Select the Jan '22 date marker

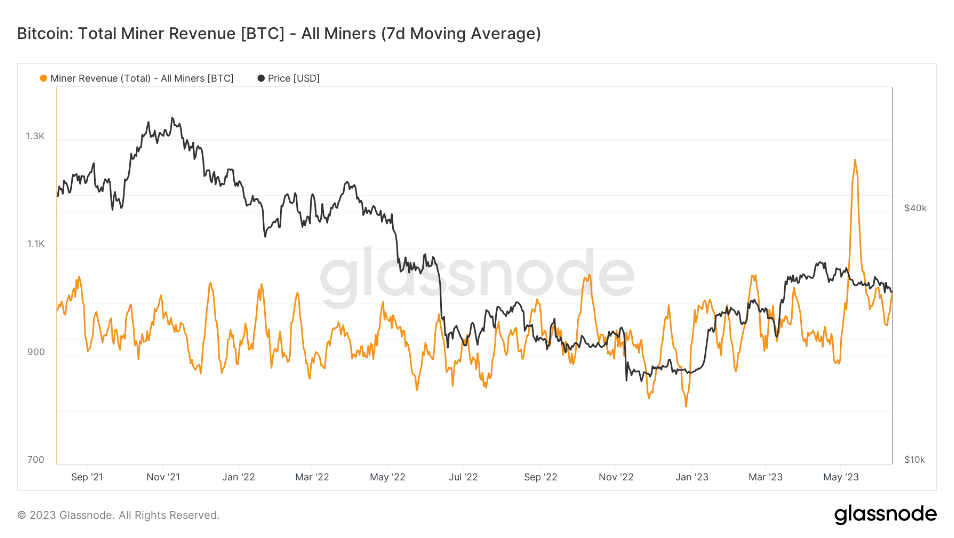(238, 477)
